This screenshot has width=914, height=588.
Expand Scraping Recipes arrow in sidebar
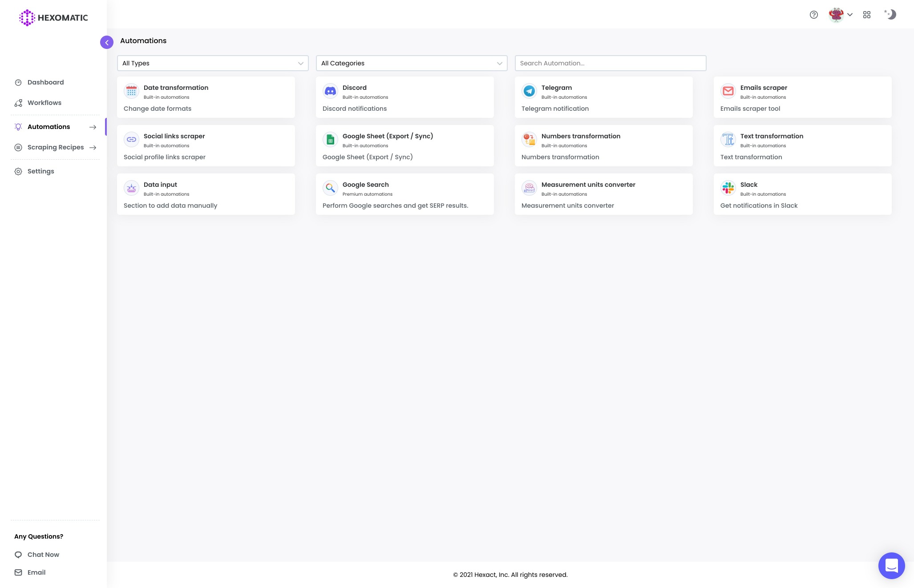coord(93,147)
